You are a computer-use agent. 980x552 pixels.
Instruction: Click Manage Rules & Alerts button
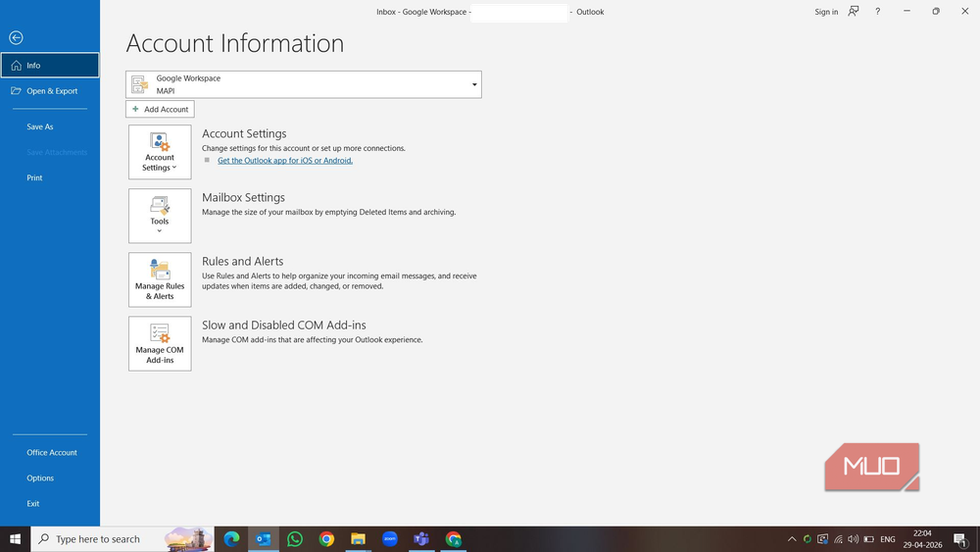160,279
